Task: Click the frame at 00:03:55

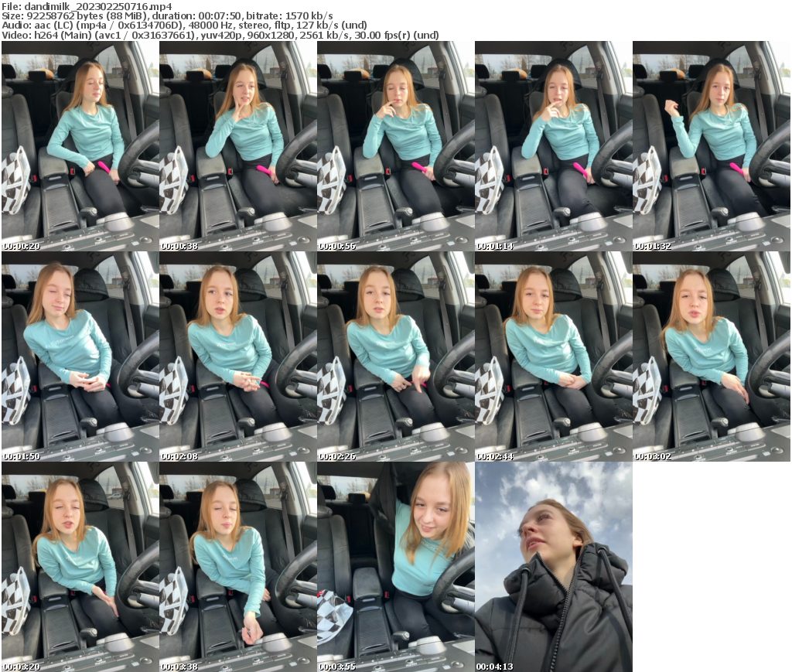Action: tap(395, 566)
